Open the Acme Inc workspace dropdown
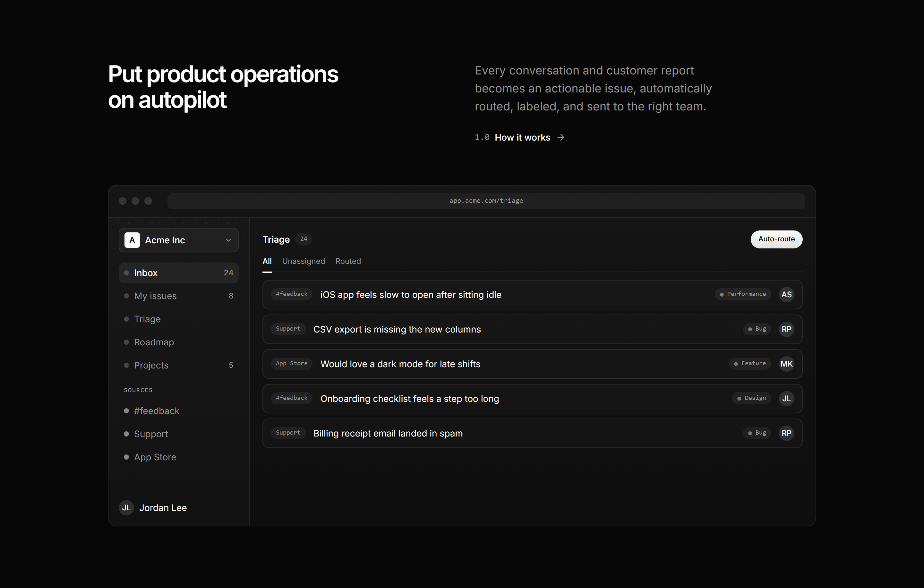 [178, 240]
